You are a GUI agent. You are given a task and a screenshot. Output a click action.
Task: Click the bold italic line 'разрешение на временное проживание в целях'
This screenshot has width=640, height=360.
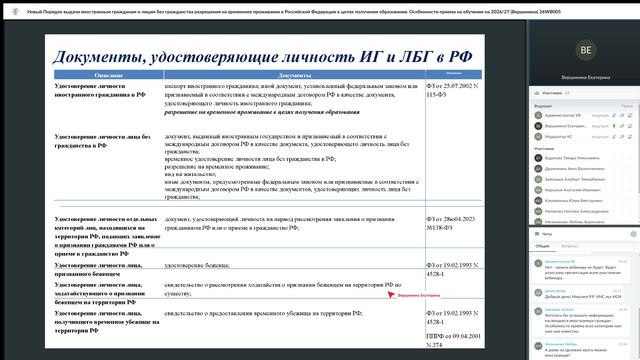262,112
